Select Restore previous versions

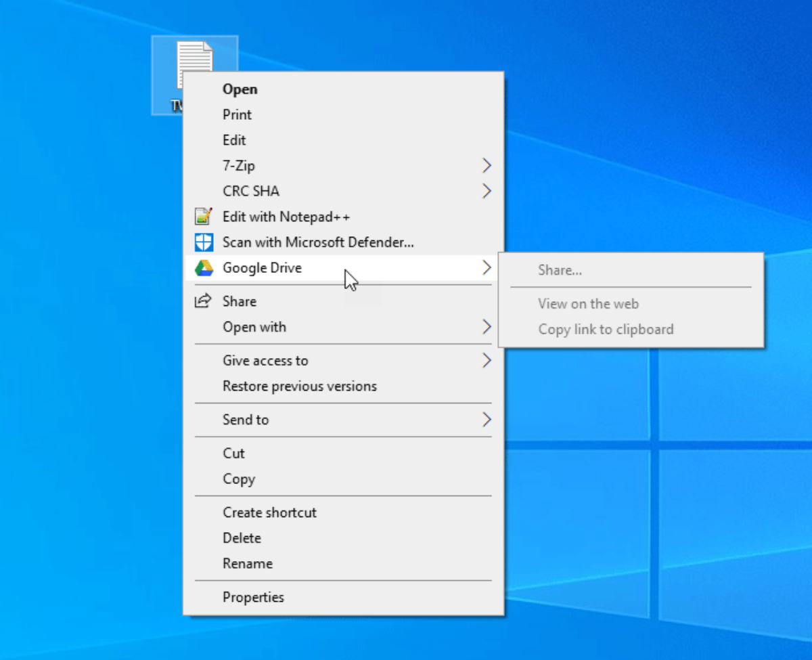(x=299, y=386)
